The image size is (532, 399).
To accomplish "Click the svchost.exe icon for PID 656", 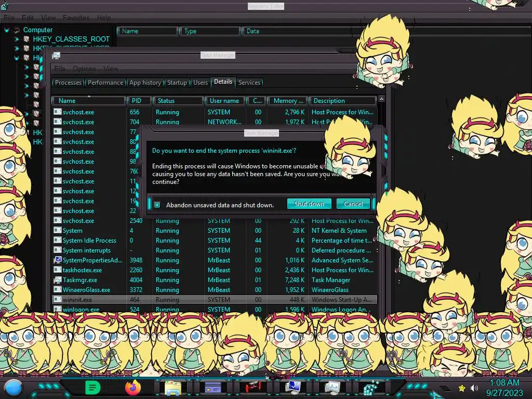I will point(58,112).
